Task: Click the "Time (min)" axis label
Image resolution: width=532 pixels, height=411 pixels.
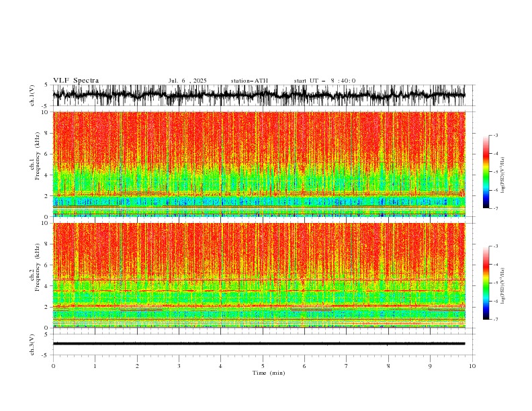Action: [269, 373]
